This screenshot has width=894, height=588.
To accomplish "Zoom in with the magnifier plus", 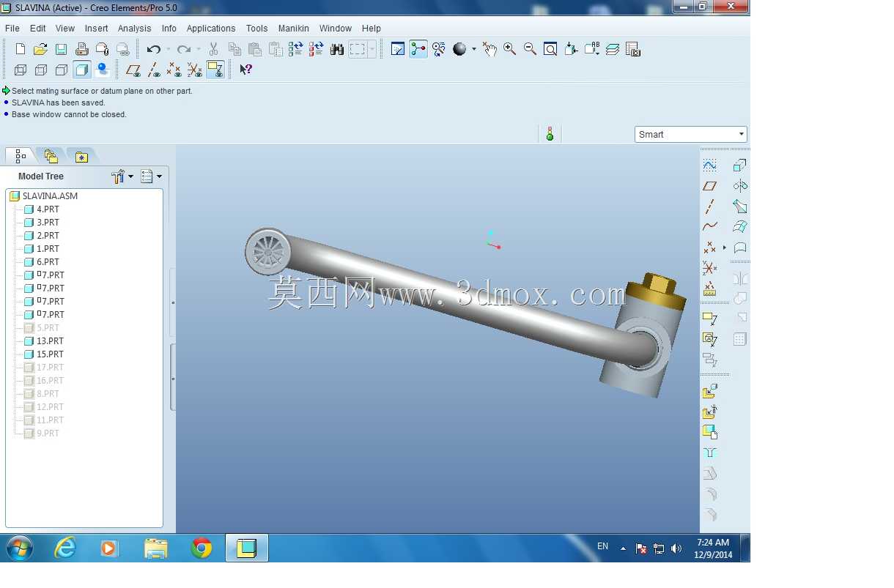I will (509, 49).
